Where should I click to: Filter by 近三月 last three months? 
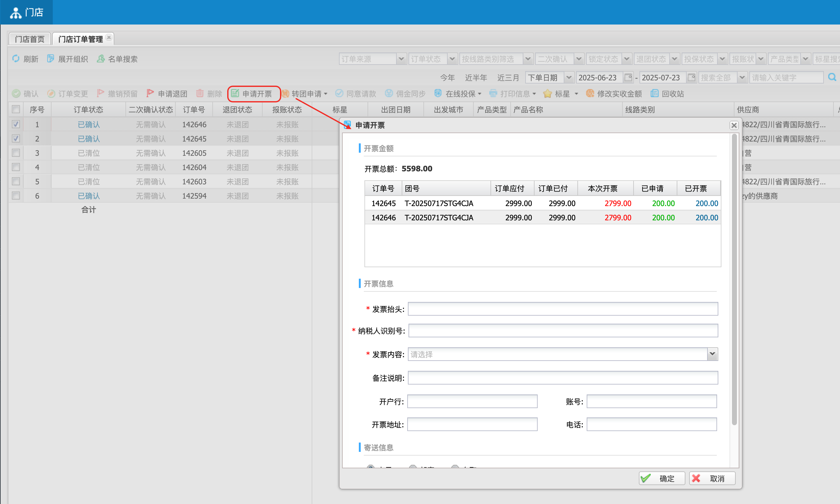point(508,78)
